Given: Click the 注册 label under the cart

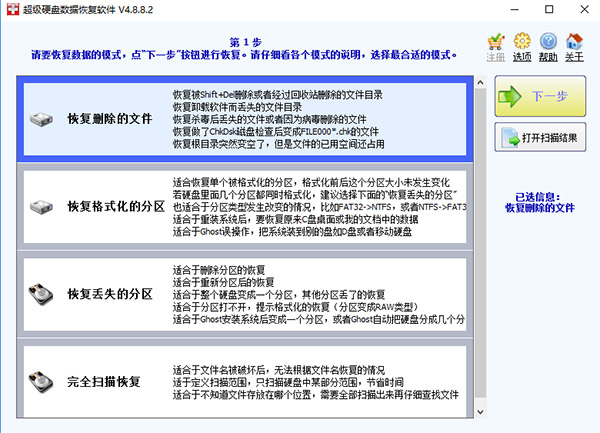Looking at the screenshot, I should point(496,57).
